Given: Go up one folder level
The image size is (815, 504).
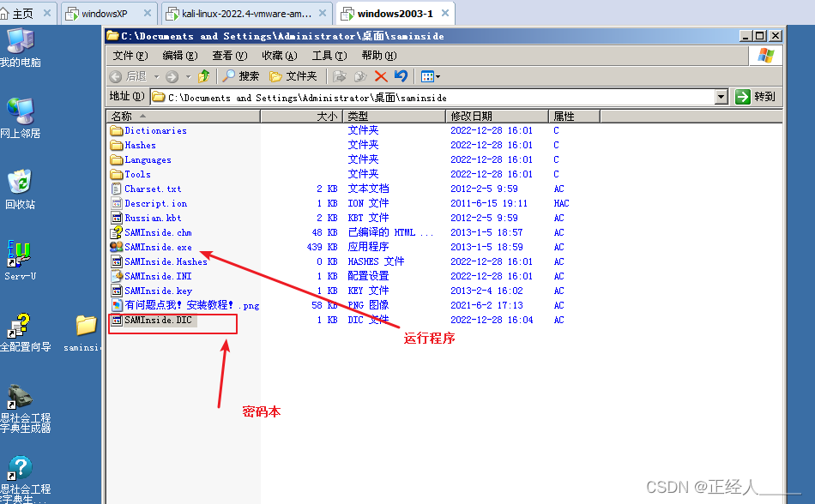Looking at the screenshot, I should click(204, 76).
